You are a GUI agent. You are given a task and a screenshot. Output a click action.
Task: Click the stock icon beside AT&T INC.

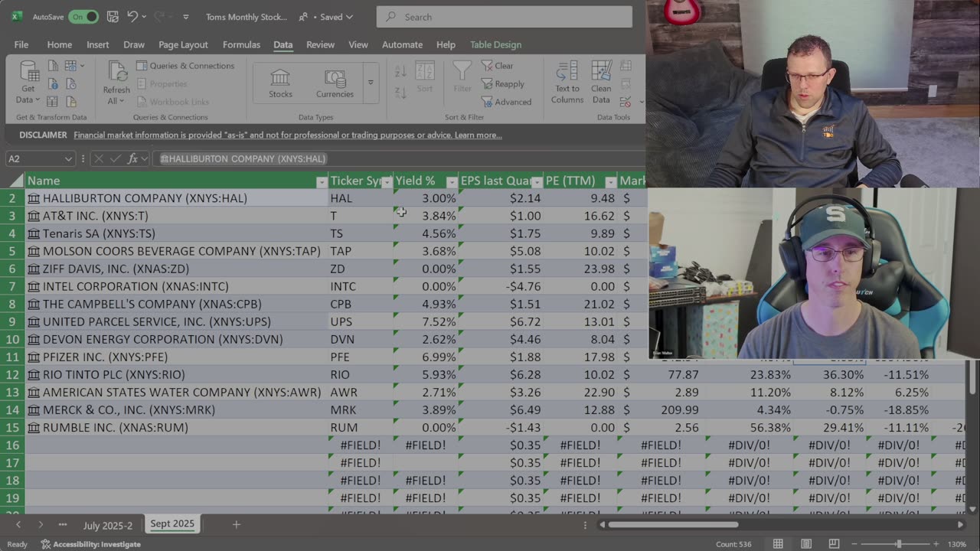[34, 216]
